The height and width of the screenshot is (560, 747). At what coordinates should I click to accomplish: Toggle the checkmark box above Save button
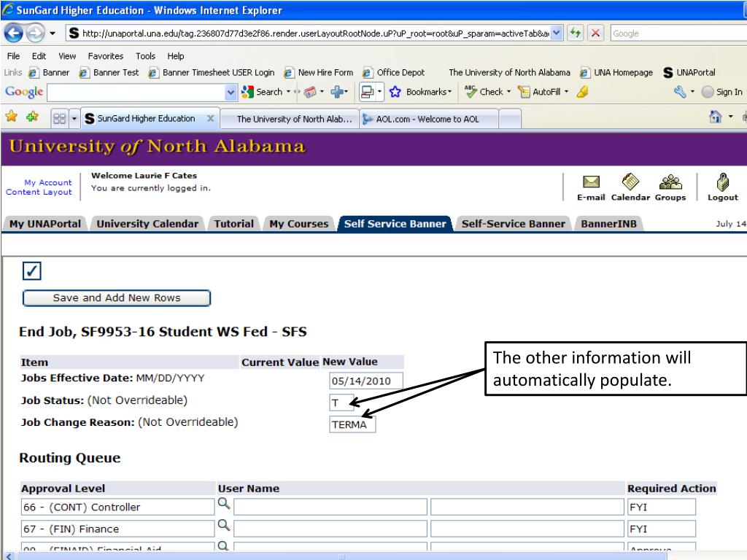click(x=32, y=271)
